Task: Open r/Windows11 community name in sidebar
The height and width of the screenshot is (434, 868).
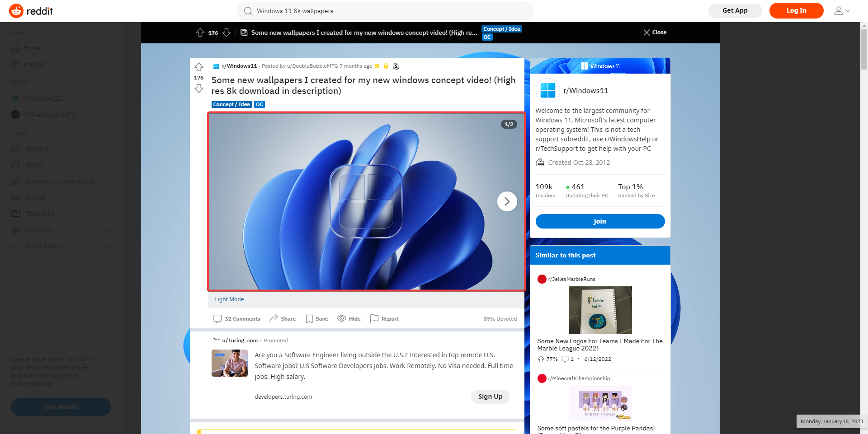Action: (585, 91)
